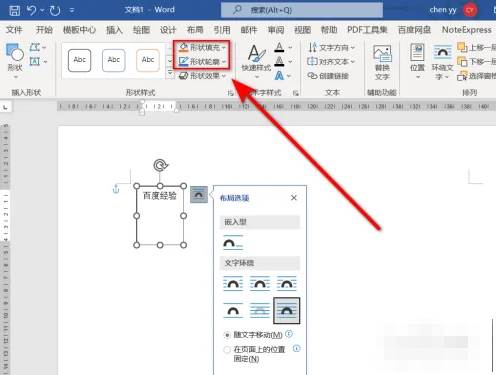Switch to the Insert (插入) tab

click(114, 30)
